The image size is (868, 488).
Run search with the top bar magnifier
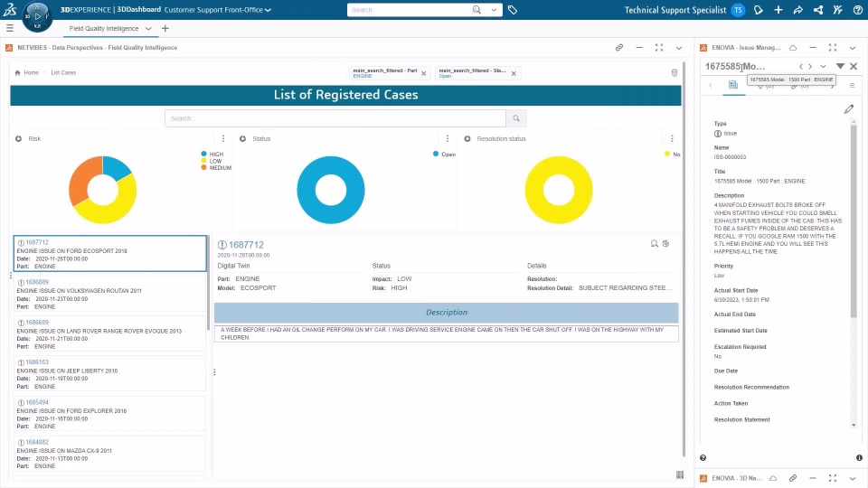[x=476, y=10]
